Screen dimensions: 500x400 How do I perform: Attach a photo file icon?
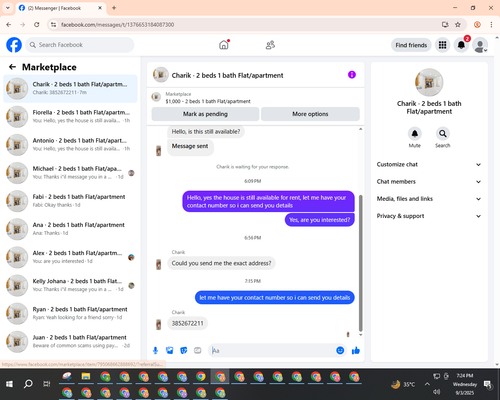coord(169,350)
